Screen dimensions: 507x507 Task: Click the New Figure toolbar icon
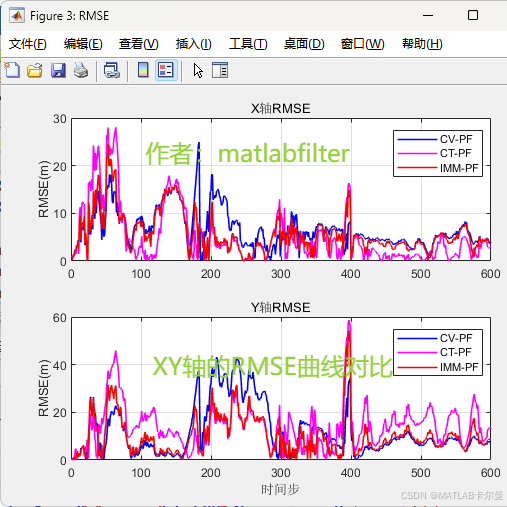click(12, 70)
